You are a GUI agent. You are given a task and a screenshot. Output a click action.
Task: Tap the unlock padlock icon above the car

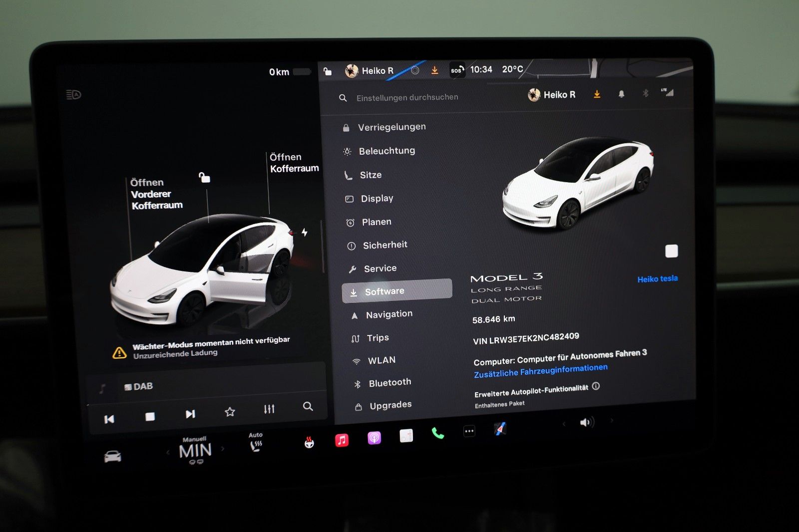204,177
